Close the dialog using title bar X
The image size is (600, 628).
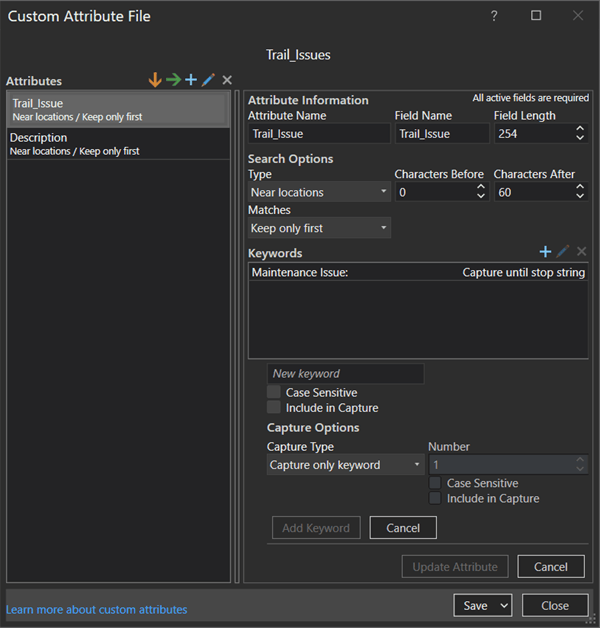(578, 15)
